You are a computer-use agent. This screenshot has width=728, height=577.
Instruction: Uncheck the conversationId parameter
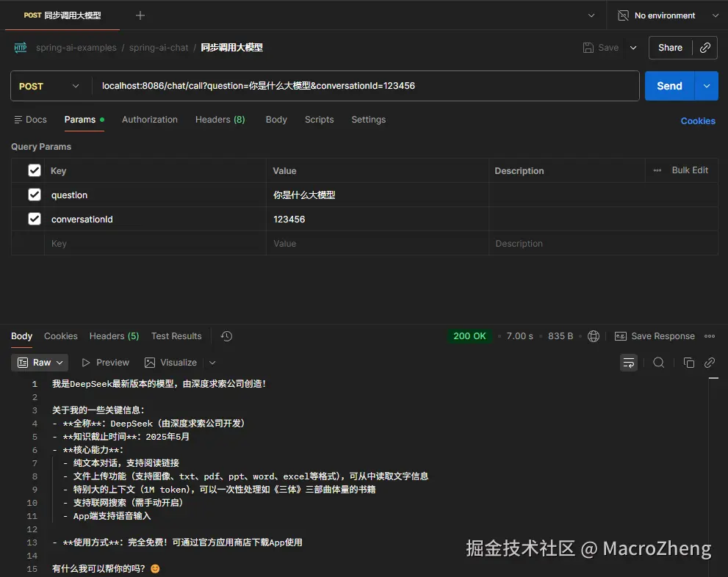35,219
